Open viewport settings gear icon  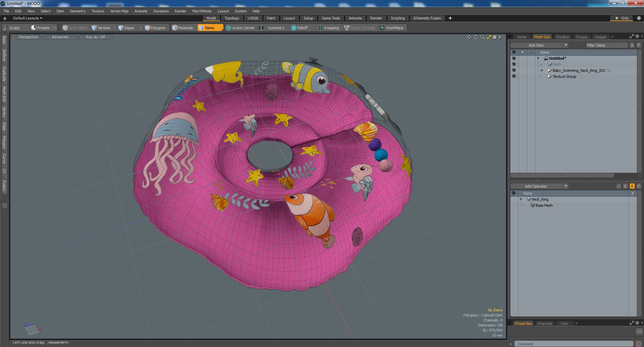pos(495,37)
